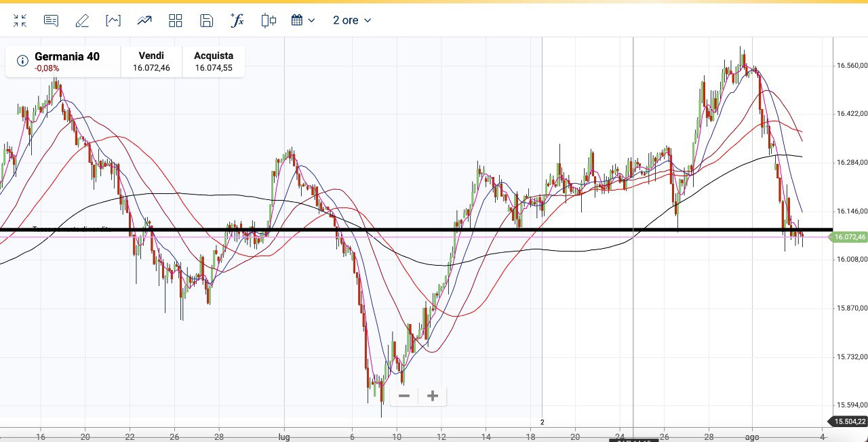Open the bracketed chart pattern tool
Screen dimensions: 868x442
pyautogui.click(x=113, y=20)
